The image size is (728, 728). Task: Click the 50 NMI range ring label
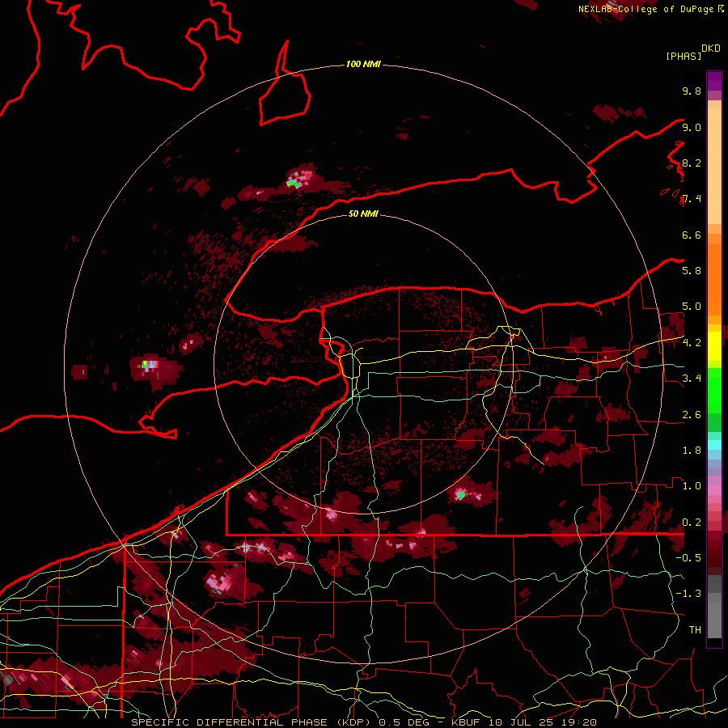pos(363,214)
